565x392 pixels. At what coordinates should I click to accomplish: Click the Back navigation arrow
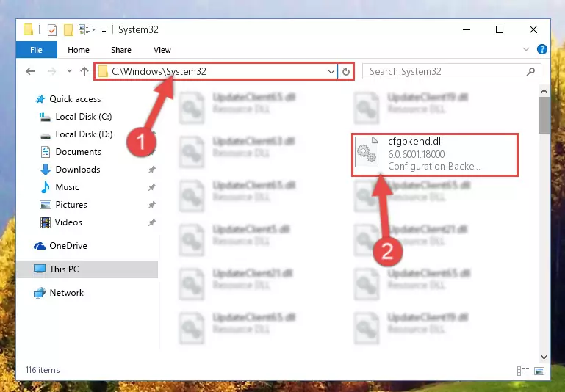tap(30, 71)
